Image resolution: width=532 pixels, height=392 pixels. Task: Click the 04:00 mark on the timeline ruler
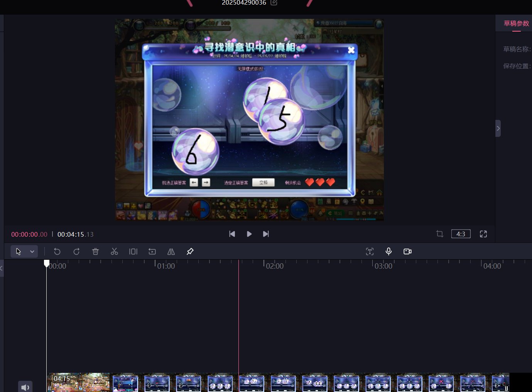[492, 266]
